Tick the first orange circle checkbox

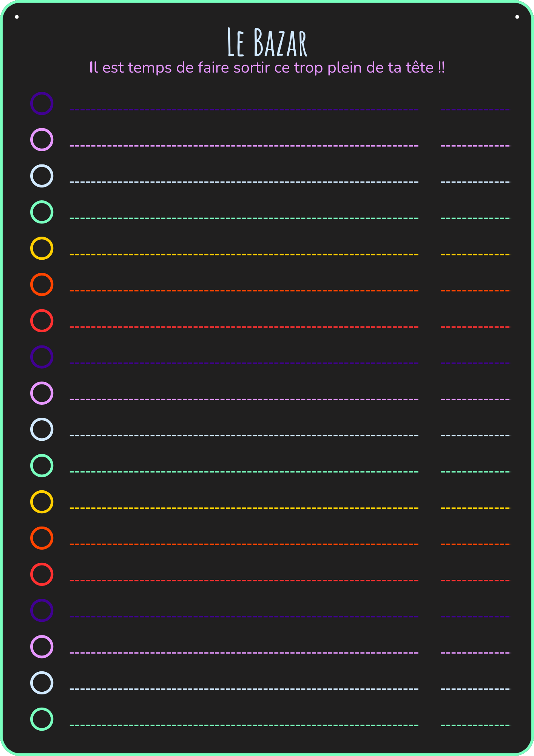pyautogui.click(x=42, y=285)
